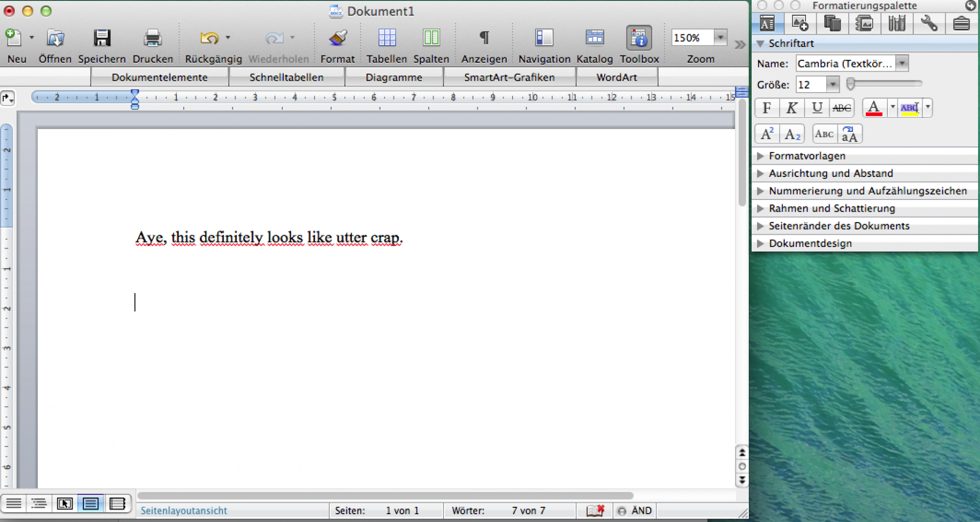Image resolution: width=980 pixels, height=522 pixels.
Task: Switch to notebook layout view button
Action: 117,503
